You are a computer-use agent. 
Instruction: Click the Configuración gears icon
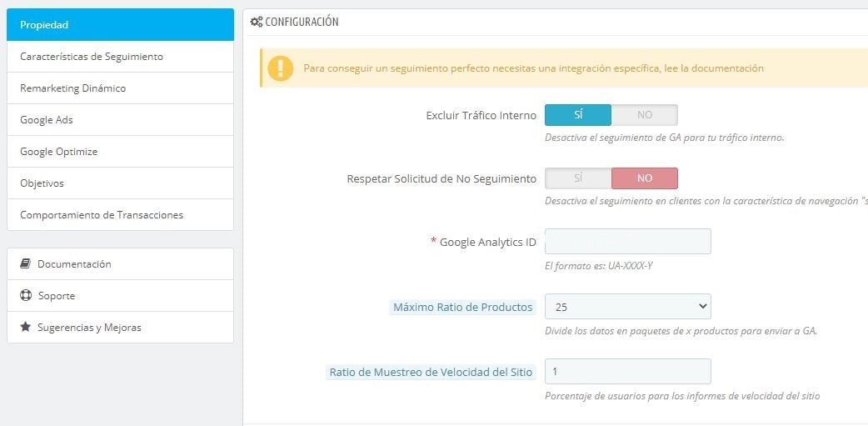pos(257,22)
